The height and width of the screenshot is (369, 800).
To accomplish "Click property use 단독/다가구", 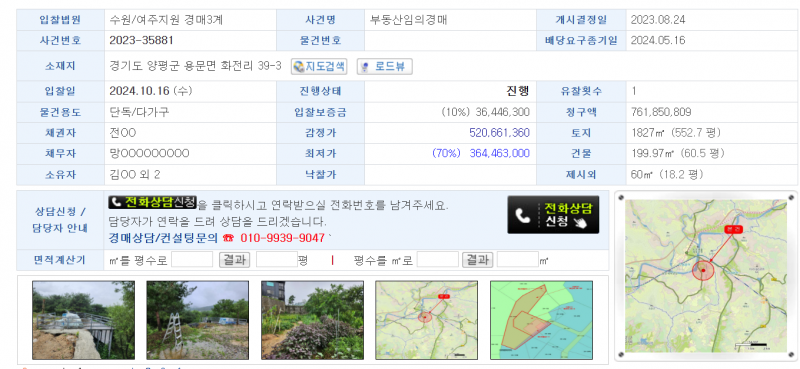I will tap(139, 112).
